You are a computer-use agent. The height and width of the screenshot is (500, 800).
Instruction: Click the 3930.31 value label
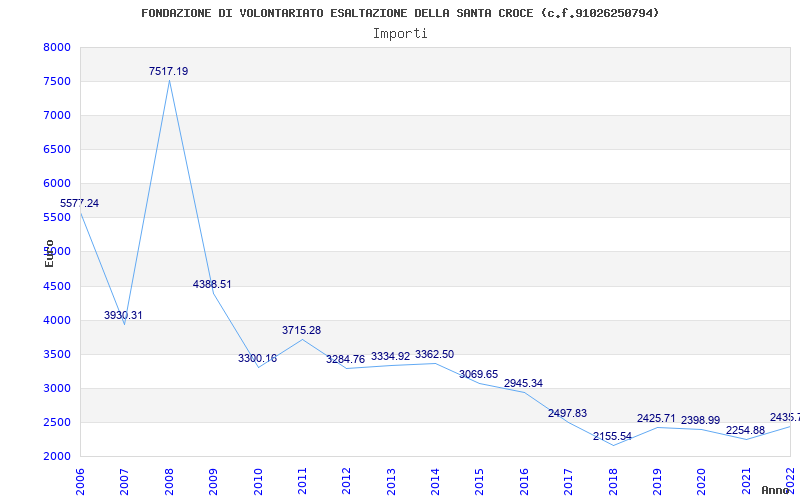123,315
